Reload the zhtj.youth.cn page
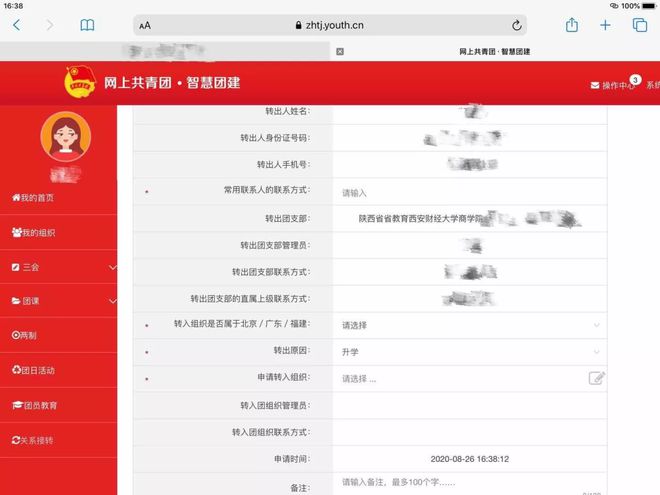This screenshot has height=495, width=660. pyautogui.click(x=516, y=25)
